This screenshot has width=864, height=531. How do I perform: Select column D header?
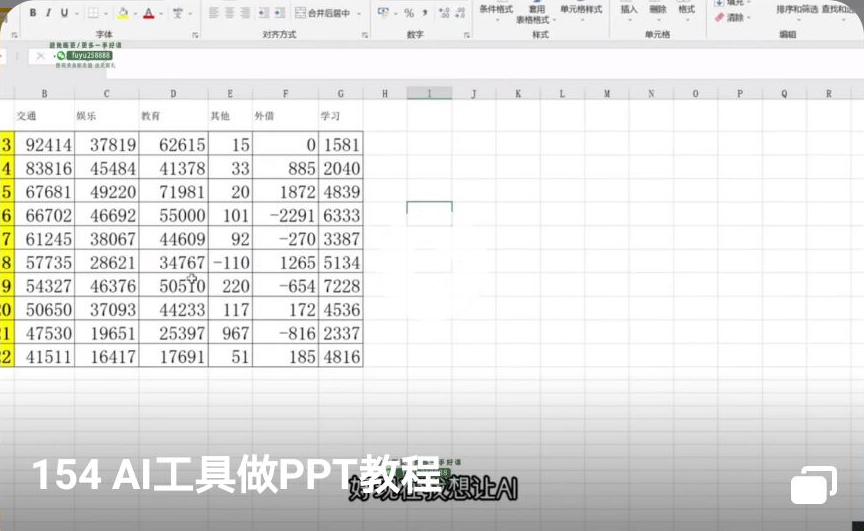point(173,93)
